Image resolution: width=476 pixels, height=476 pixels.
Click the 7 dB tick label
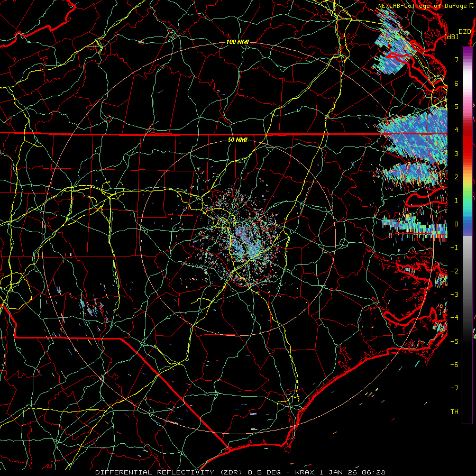(x=456, y=59)
